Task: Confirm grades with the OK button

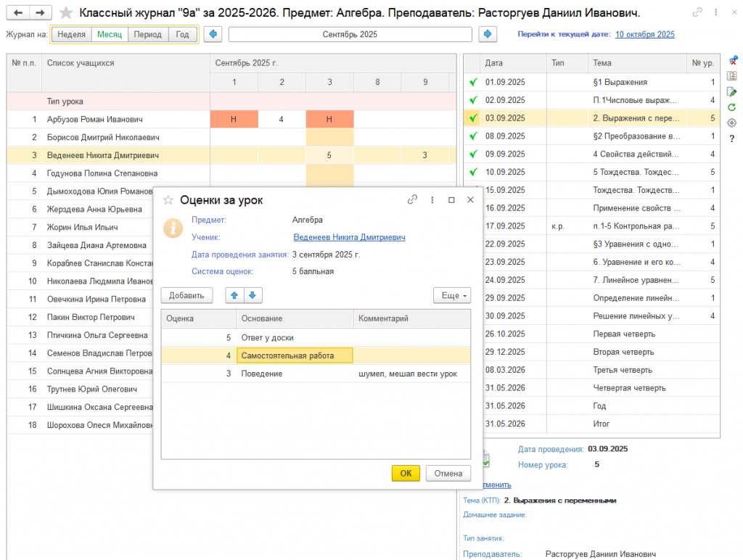Action: (x=406, y=473)
